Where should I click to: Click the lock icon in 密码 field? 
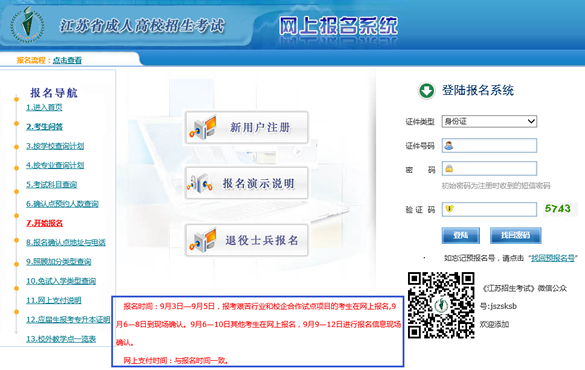point(449,169)
